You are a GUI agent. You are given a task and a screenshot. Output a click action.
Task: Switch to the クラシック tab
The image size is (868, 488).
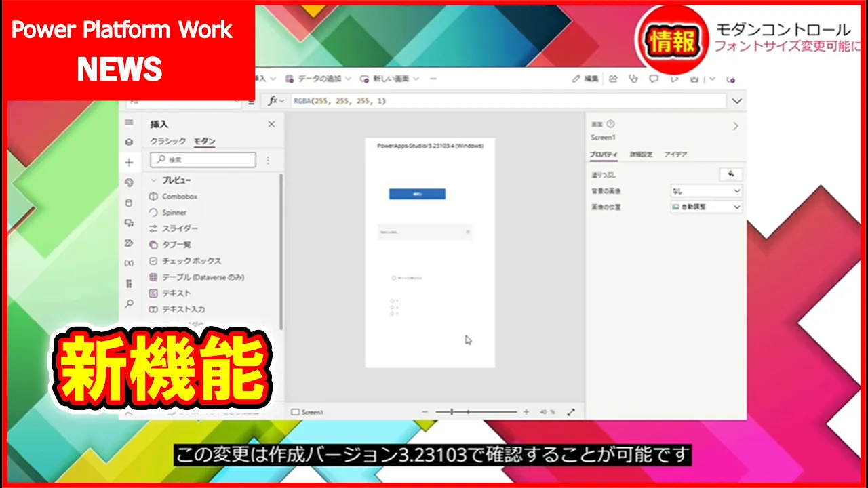coord(167,141)
